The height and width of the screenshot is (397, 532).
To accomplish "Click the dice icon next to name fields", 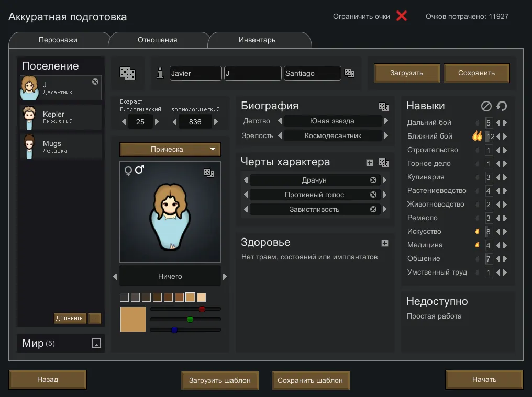I will (349, 74).
